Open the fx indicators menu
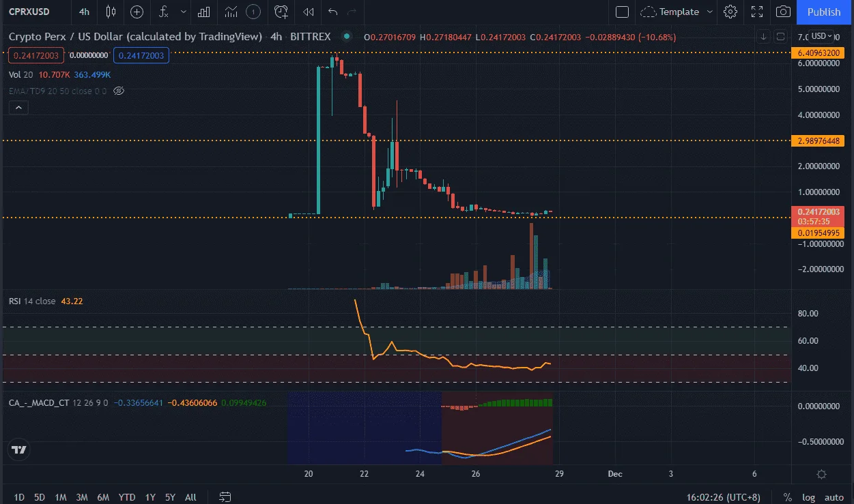 click(163, 12)
